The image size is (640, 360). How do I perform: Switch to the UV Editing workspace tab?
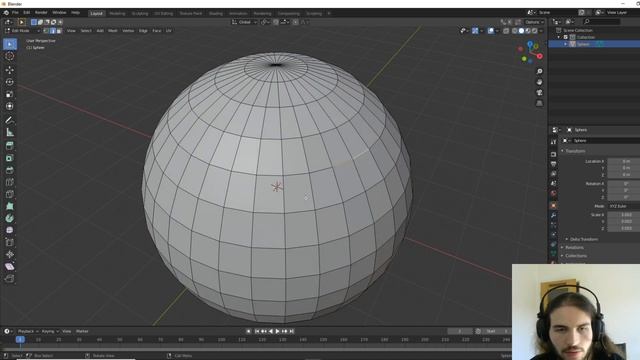coord(164,13)
